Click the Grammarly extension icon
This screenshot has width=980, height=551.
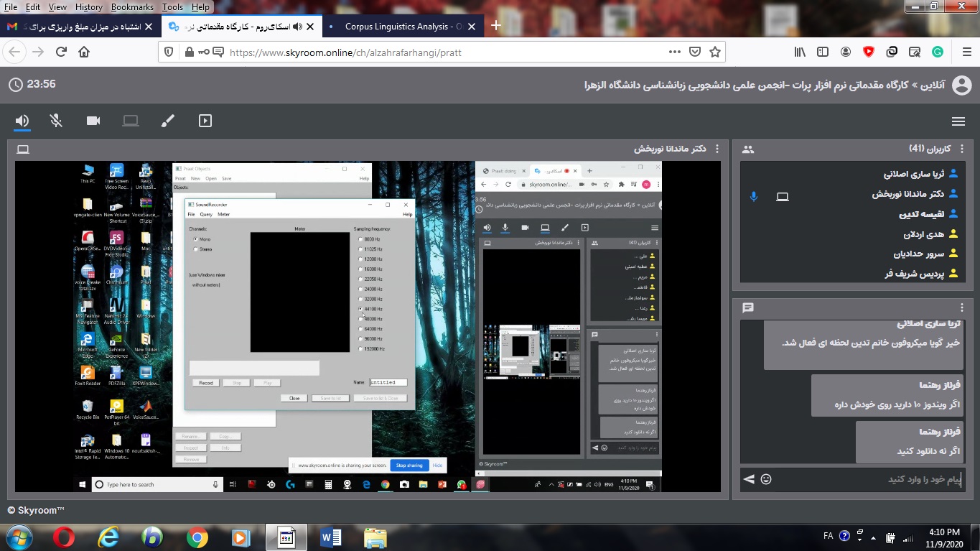point(938,52)
